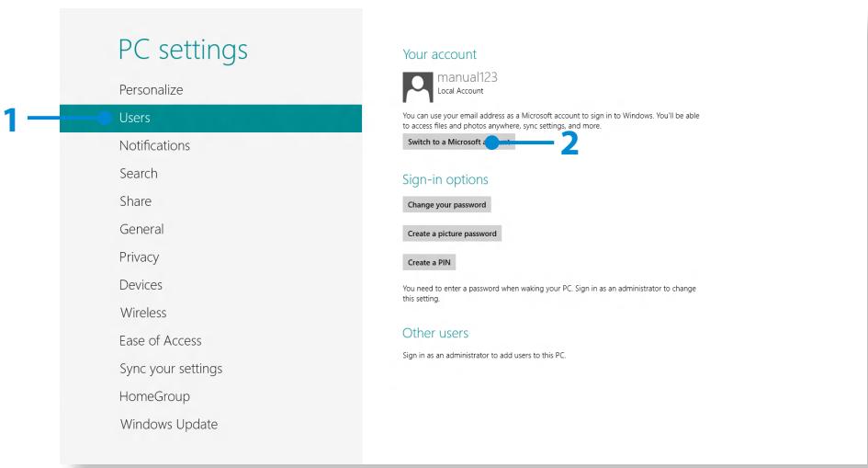Click text 'You can use your email address'
The image size is (868, 468).
point(551,120)
